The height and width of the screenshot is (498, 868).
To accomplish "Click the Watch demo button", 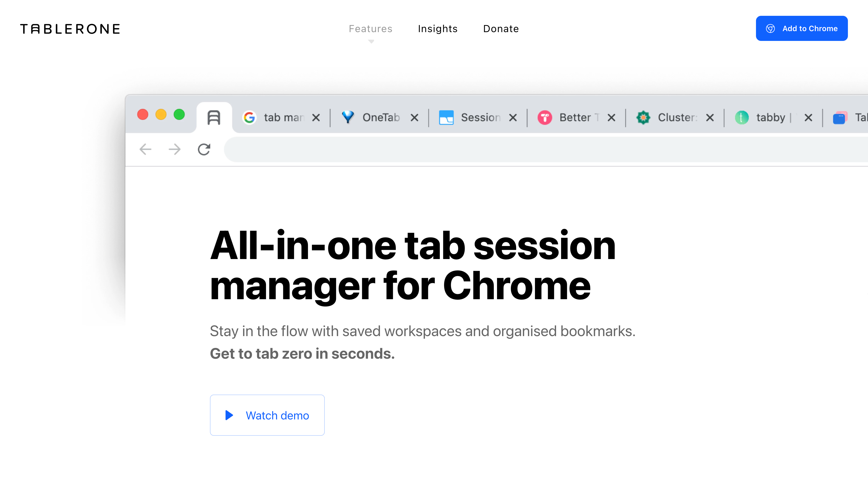I will (267, 415).
